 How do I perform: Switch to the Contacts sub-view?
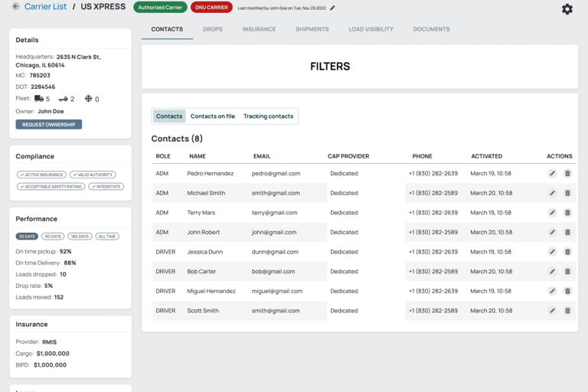(169, 116)
